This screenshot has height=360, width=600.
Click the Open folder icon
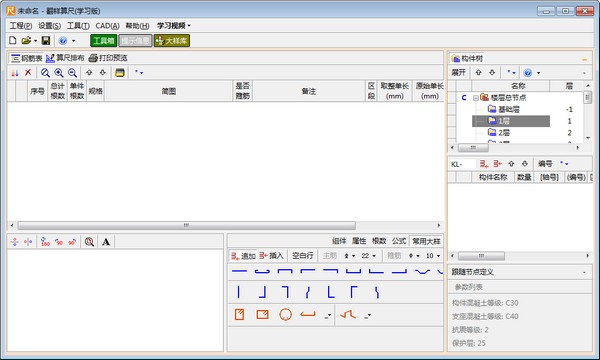coord(26,41)
